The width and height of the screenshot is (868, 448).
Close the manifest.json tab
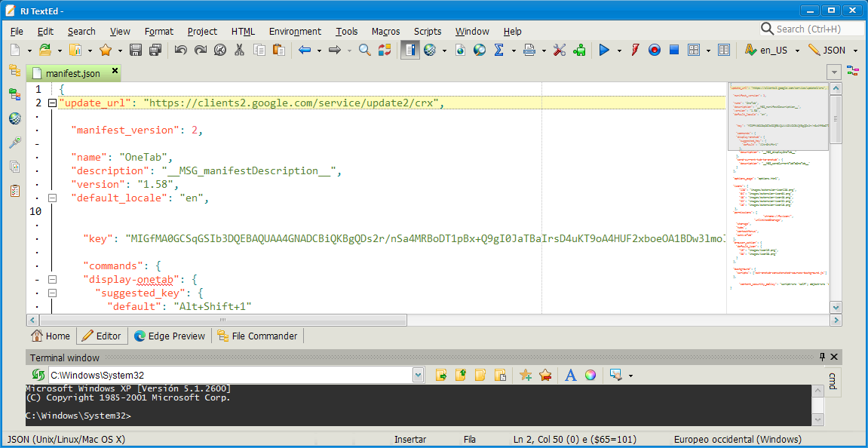(115, 70)
